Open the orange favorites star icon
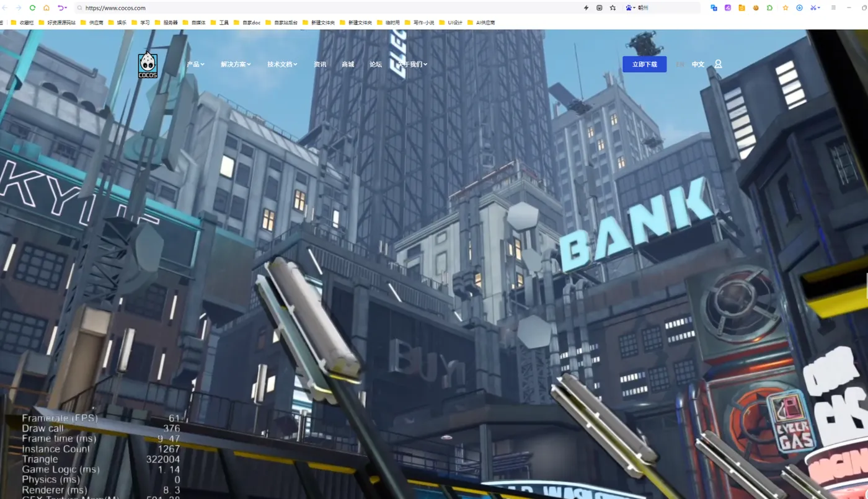The image size is (868, 499). pyautogui.click(x=785, y=8)
